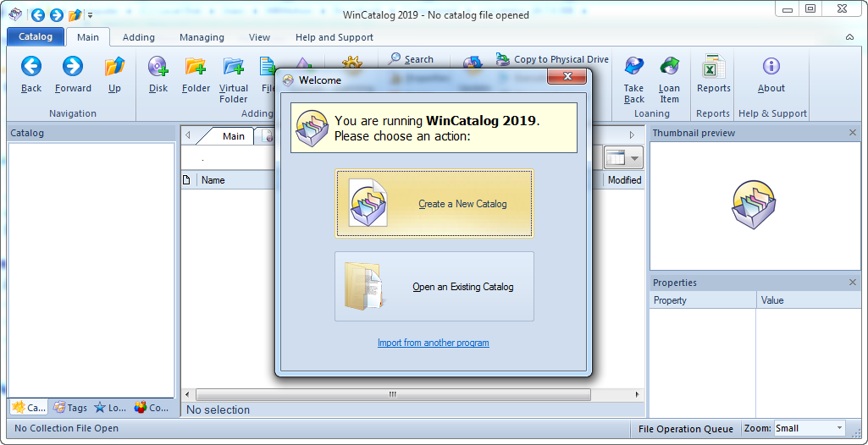Open the Catalog application menu tab
This screenshot has height=445, width=868.
[36, 37]
